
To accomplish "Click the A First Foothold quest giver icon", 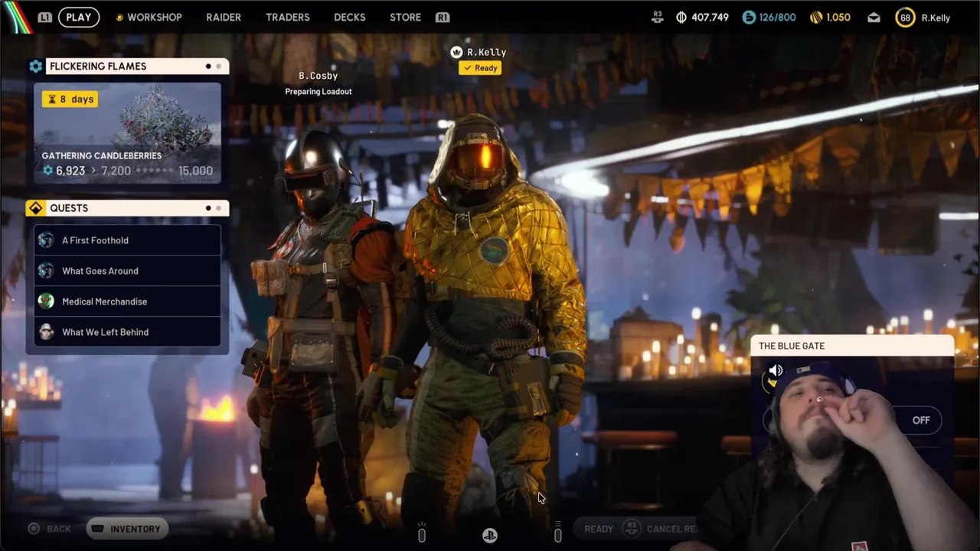I will (x=46, y=240).
